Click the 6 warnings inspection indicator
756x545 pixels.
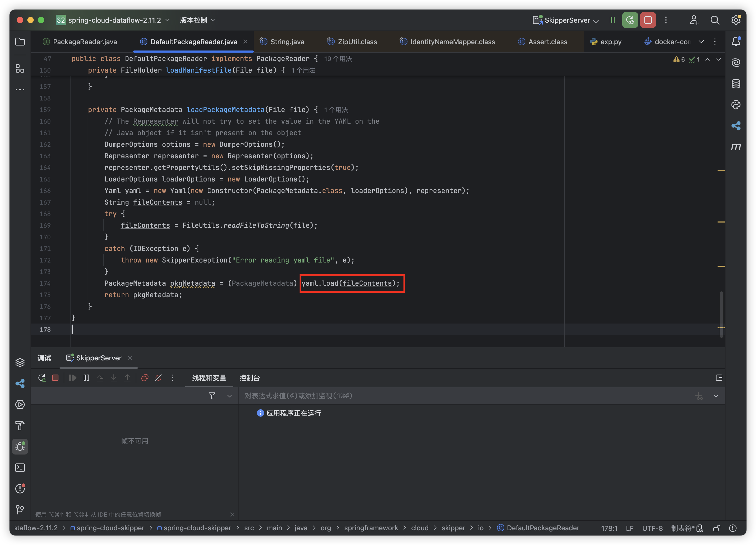coord(679,59)
